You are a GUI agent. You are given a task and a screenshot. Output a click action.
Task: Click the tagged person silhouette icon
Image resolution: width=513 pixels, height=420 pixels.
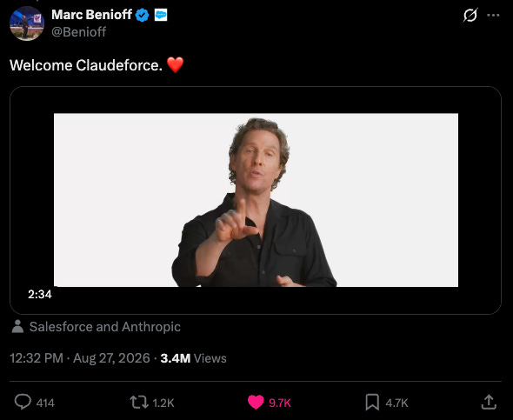point(17,326)
